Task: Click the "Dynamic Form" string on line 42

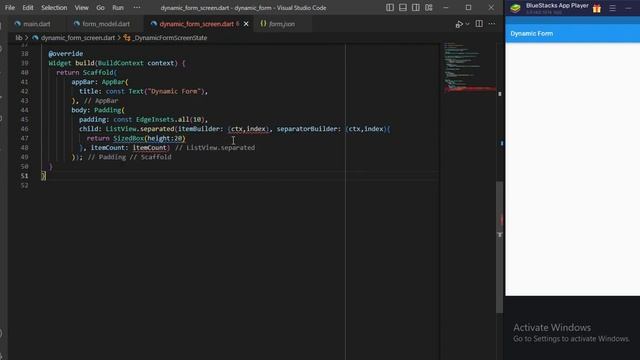Action: point(175,91)
